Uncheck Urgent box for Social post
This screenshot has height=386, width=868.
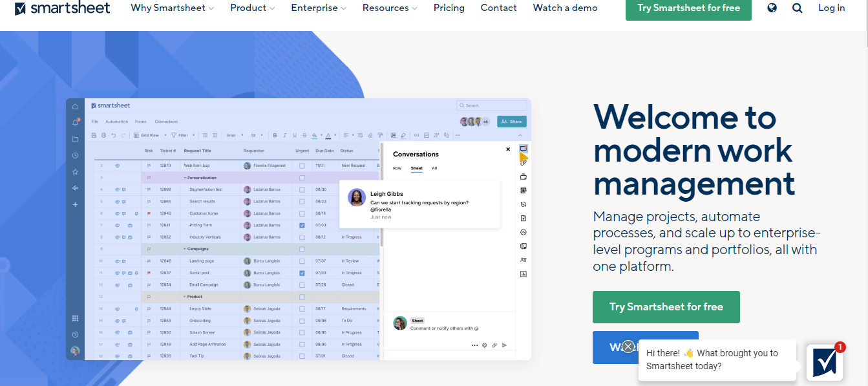tap(302, 273)
